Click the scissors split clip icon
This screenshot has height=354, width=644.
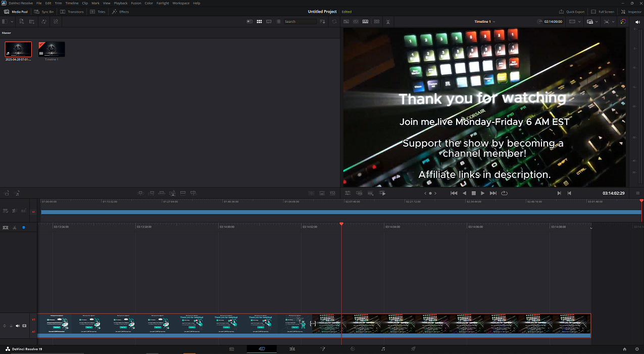pyautogui.click(x=15, y=228)
